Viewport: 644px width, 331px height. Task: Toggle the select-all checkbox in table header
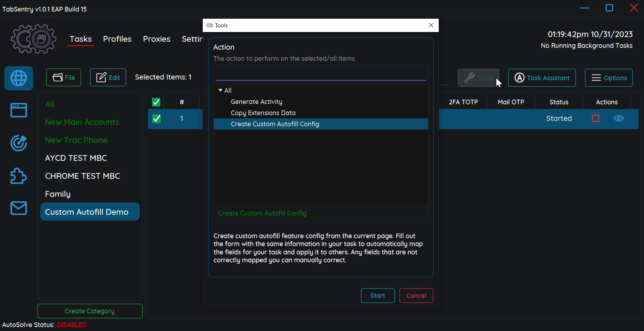click(x=156, y=102)
